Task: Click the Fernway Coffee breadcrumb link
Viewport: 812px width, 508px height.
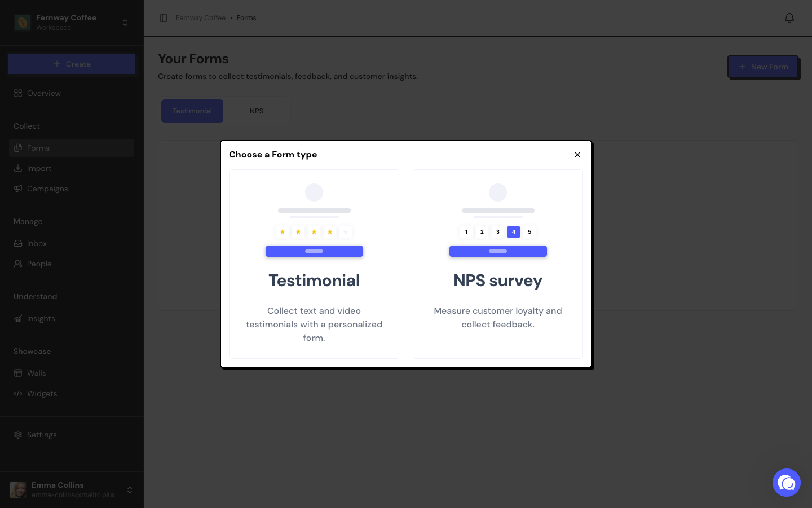Action: pyautogui.click(x=200, y=18)
